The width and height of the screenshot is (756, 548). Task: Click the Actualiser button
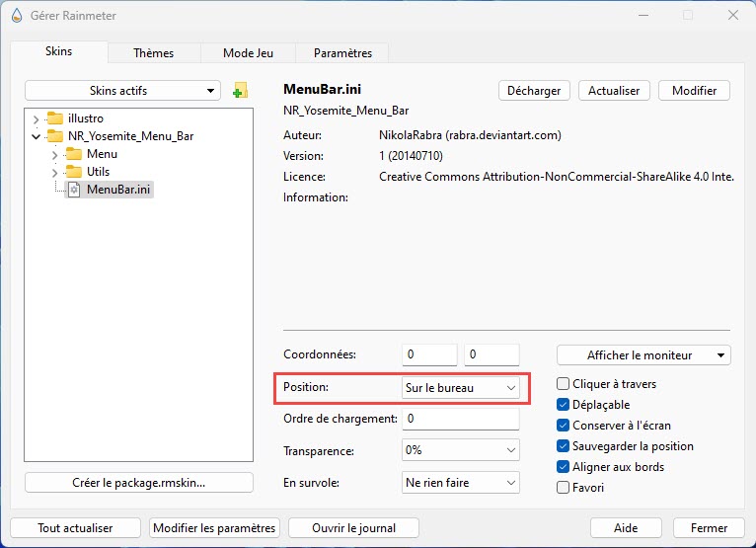tap(614, 91)
